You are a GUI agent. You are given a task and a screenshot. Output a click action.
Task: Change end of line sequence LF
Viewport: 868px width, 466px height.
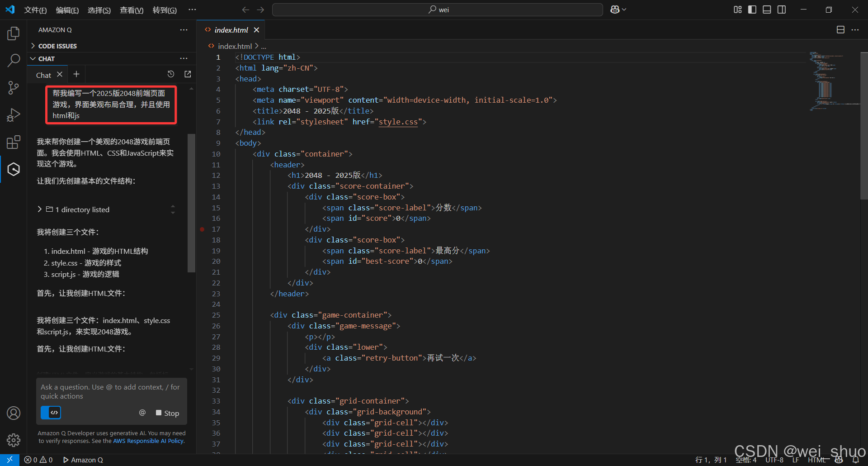point(796,460)
